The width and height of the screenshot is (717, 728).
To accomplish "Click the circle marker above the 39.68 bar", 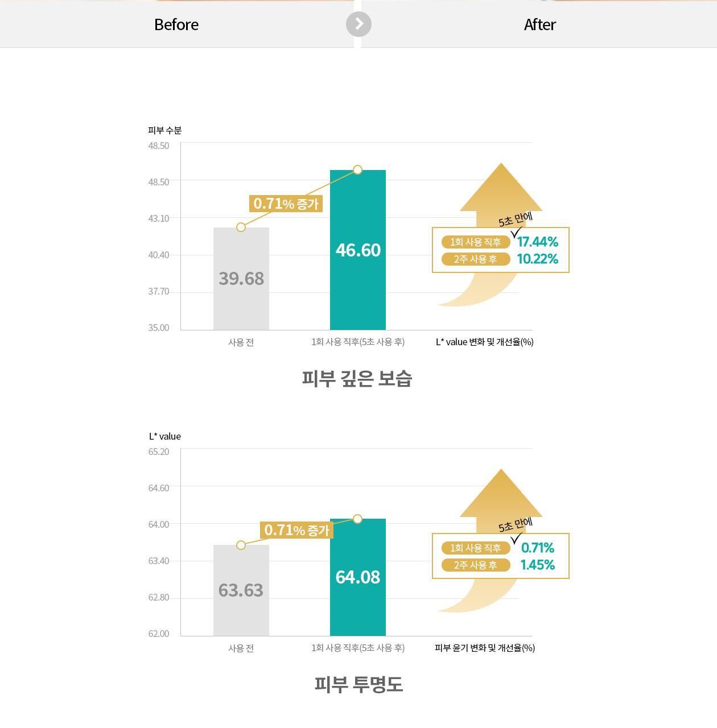I will [x=241, y=227].
